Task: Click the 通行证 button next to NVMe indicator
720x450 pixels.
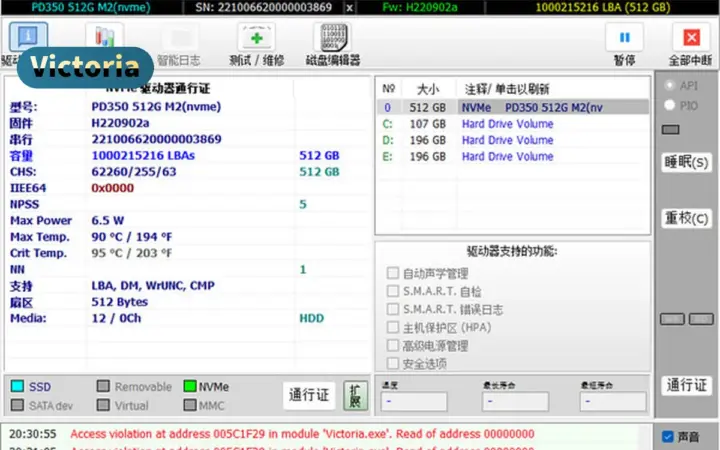Action: tap(309, 395)
